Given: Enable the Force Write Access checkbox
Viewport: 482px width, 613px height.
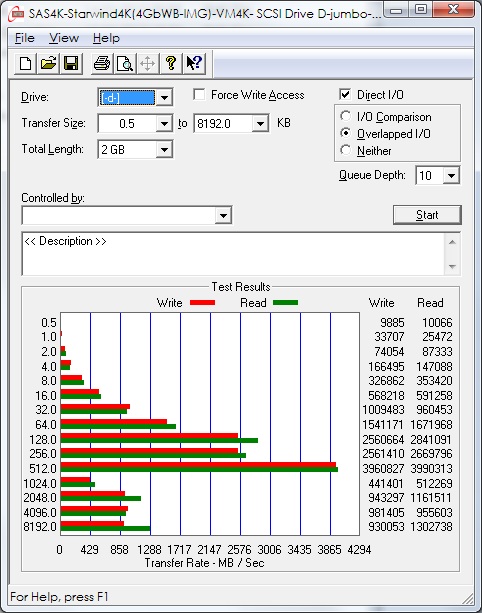Looking at the screenshot, I should click(x=199, y=95).
